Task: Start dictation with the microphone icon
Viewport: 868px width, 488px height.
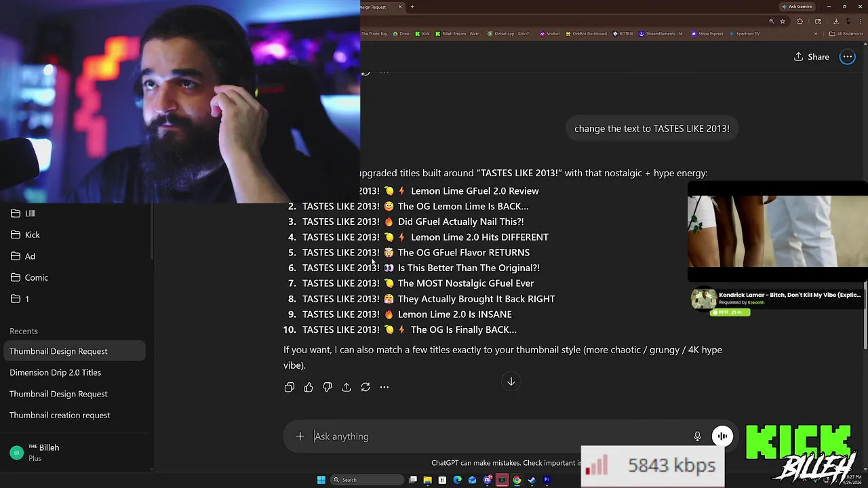Action: (697, 436)
